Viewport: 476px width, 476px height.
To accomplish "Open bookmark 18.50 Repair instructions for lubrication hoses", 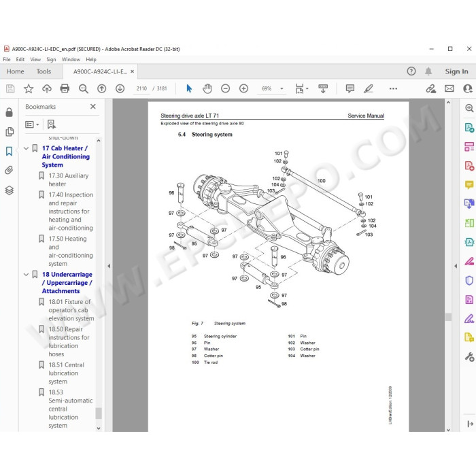I will (69, 341).
